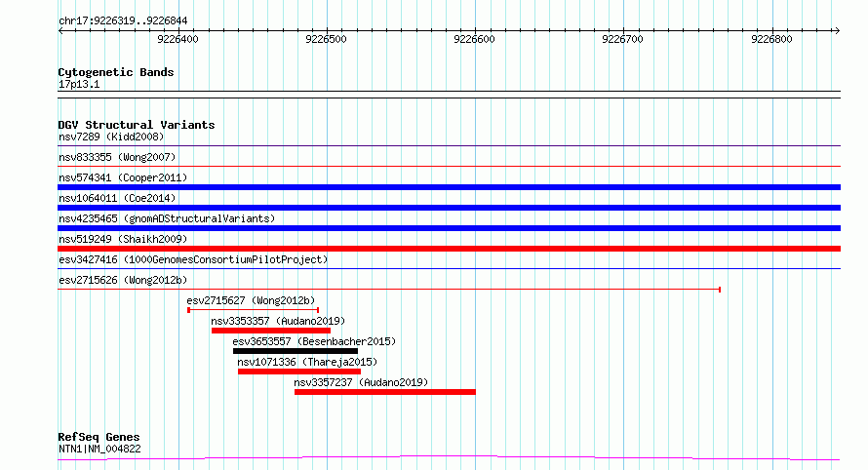Open the nsv574341 (Cooper2011) variant label
The width and height of the screenshot is (868, 470).
(123, 177)
